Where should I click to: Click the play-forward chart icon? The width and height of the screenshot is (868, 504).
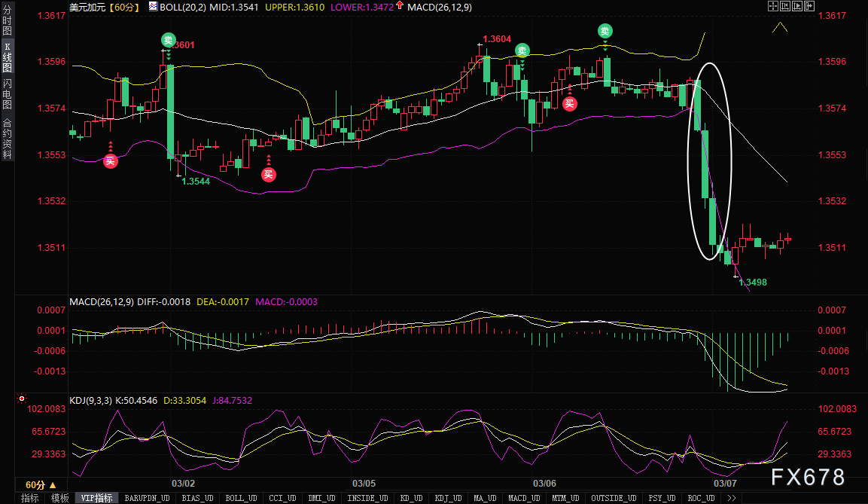pos(797,6)
